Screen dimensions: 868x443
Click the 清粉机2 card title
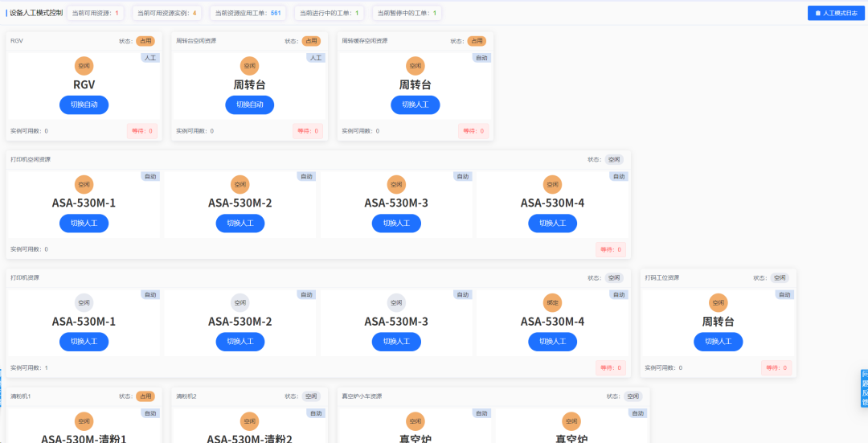[x=186, y=396]
